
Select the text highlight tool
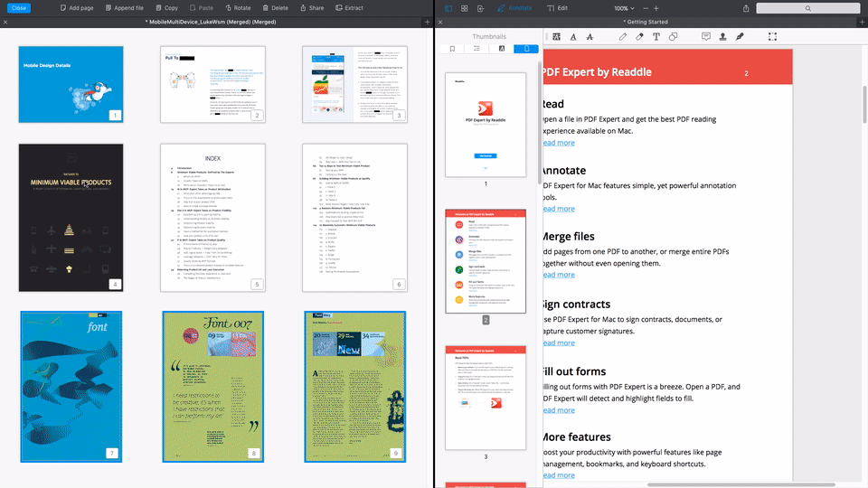click(556, 36)
